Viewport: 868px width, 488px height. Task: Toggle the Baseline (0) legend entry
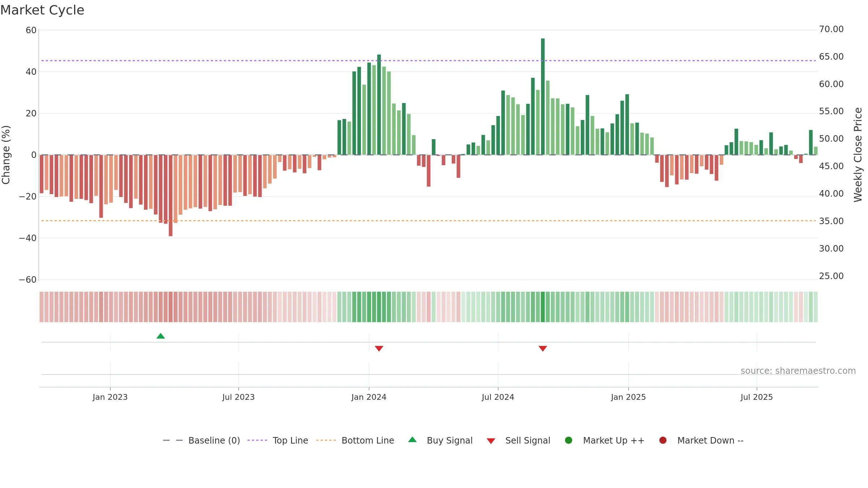201,440
